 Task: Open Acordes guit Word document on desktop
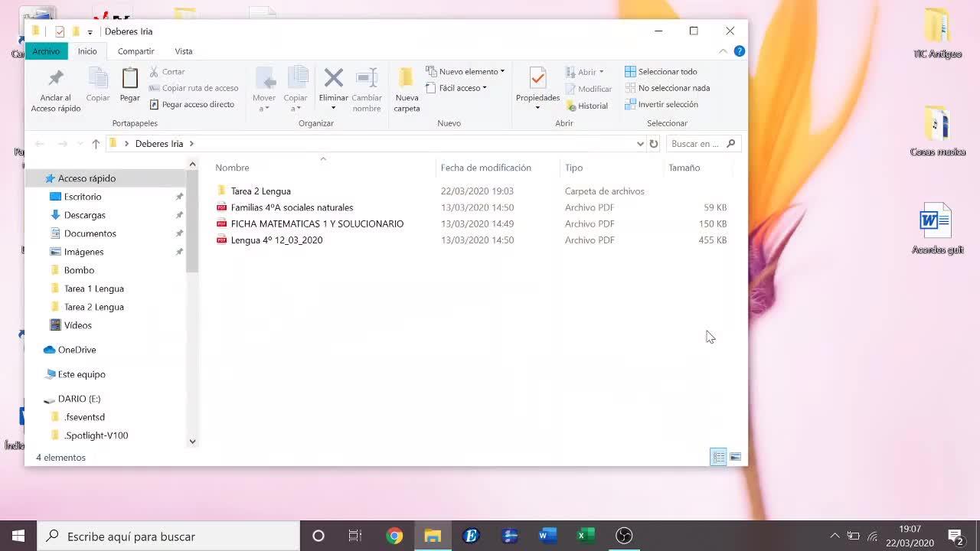pyautogui.click(x=937, y=228)
